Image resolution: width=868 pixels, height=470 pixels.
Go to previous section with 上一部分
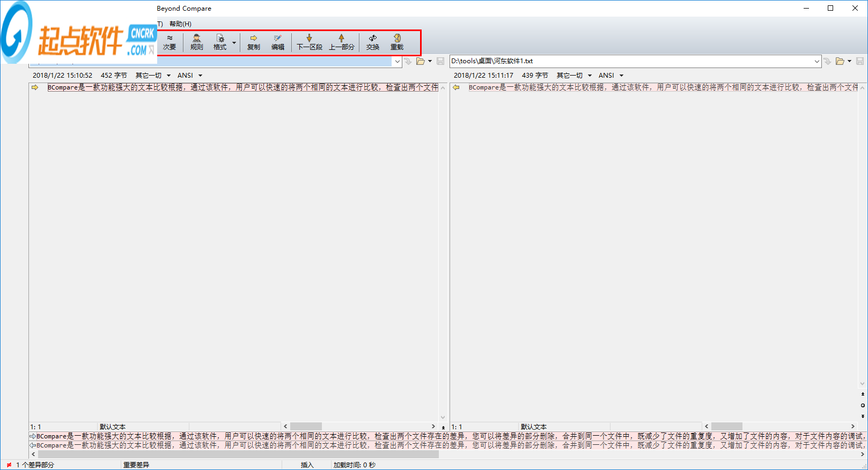[342, 42]
